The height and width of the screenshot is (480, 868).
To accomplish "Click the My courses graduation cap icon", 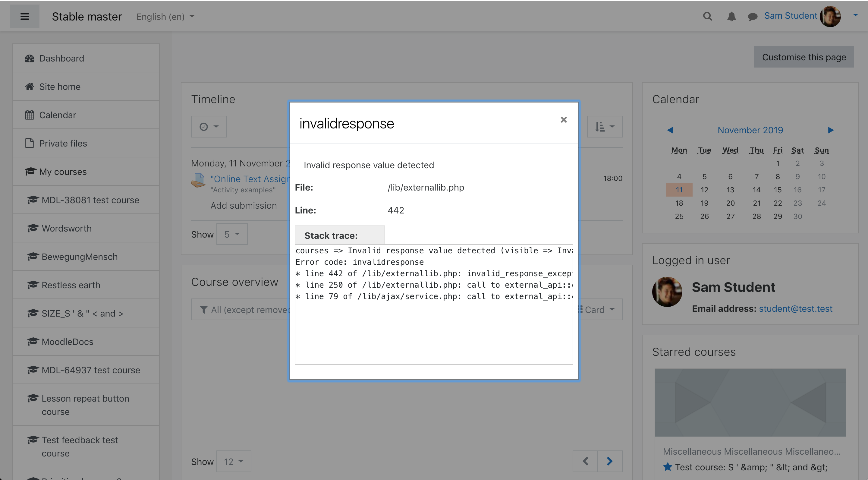I will pos(30,171).
